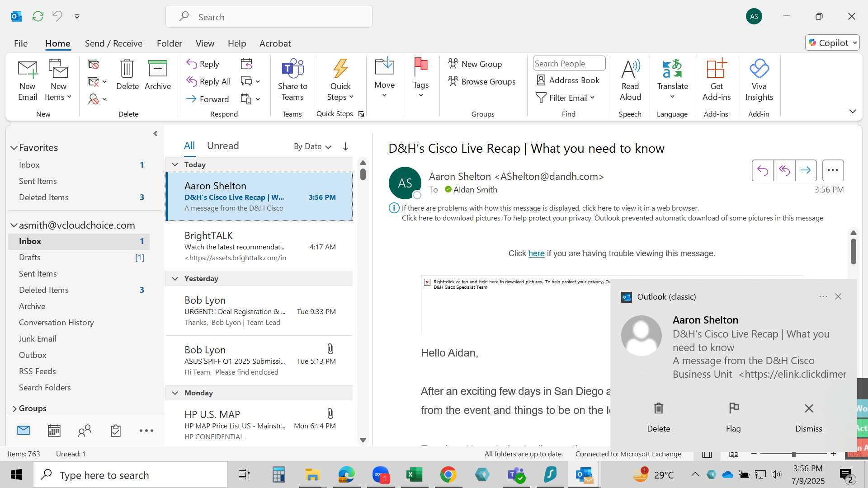Collapse the Yesterday message group
The image size is (868, 488).
click(175, 278)
